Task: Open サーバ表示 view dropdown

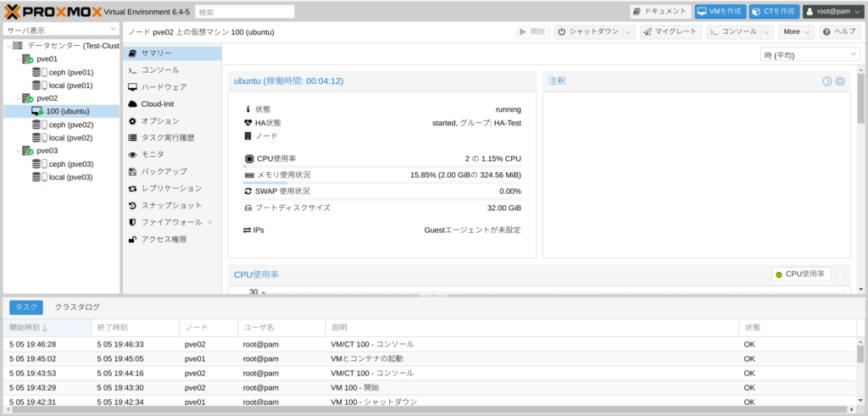Action: click(61, 30)
